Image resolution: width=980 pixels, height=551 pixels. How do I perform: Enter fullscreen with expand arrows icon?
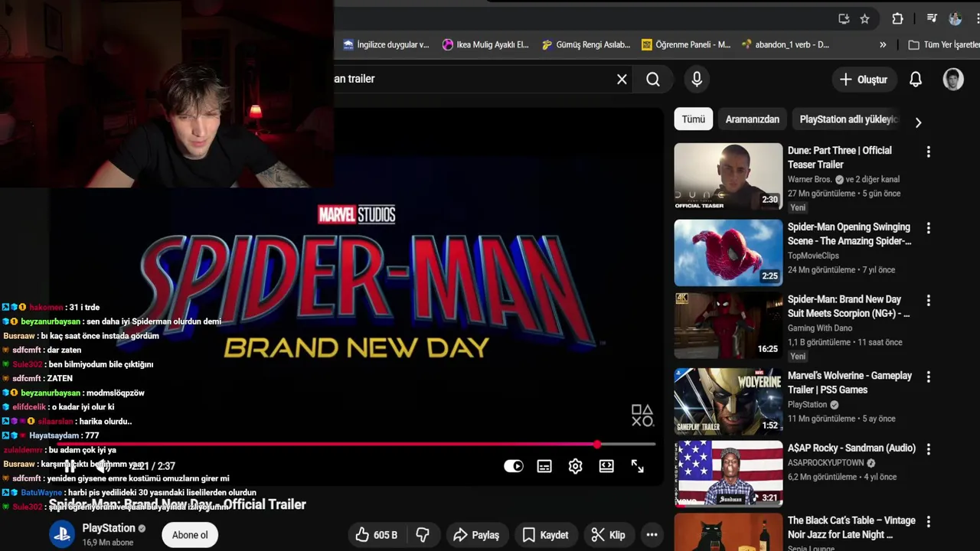637,466
